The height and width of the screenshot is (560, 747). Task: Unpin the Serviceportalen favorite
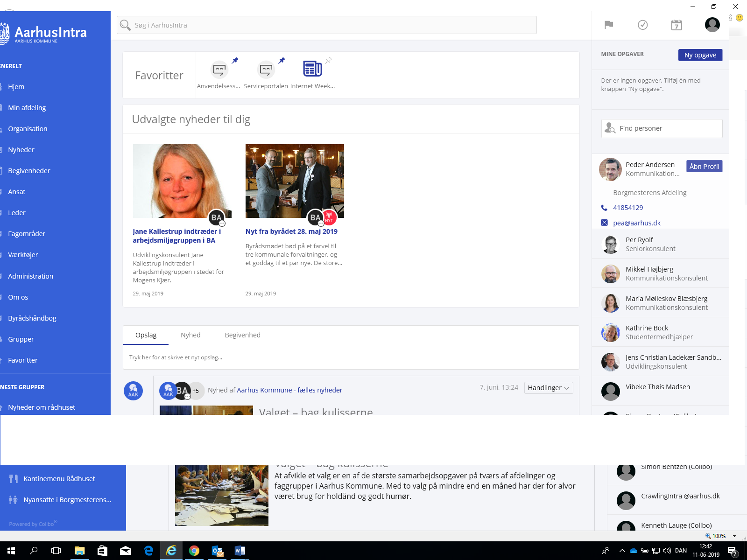click(282, 60)
